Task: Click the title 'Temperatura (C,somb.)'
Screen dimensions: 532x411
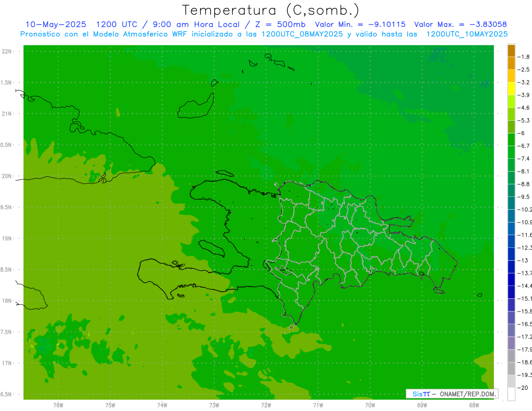Action: 270,10
